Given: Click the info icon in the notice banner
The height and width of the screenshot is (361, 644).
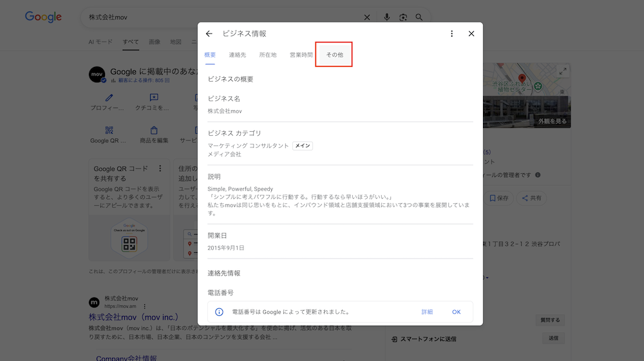Looking at the screenshot, I should click(x=219, y=312).
